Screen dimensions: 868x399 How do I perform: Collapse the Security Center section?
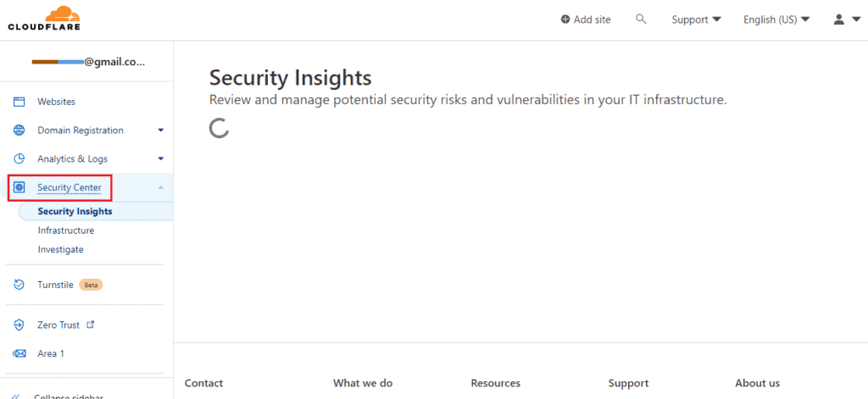pos(160,187)
